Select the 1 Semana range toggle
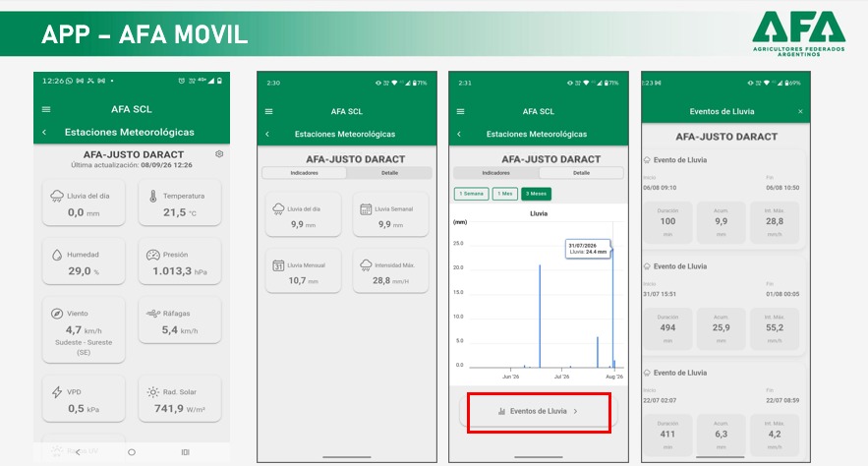This screenshot has width=868, height=466. (472, 194)
